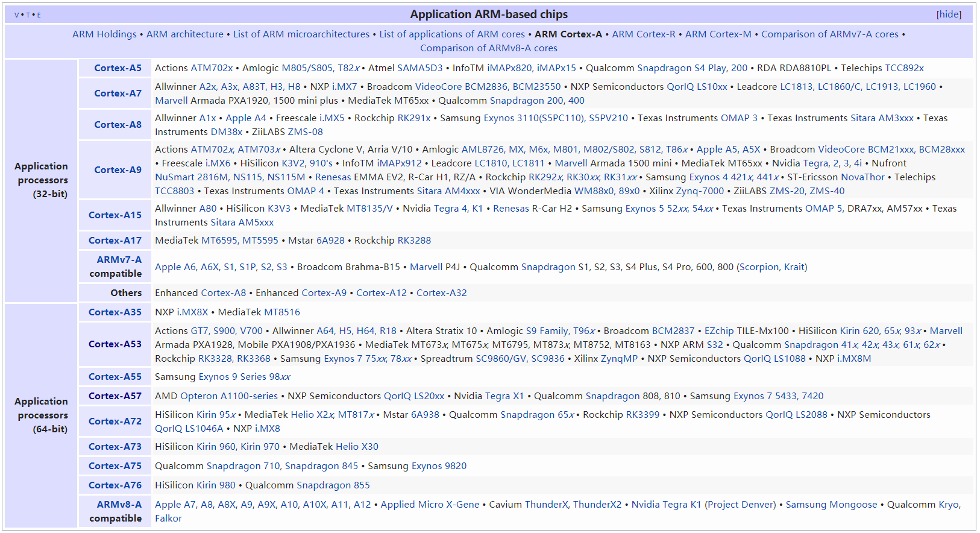Open the Apple A4 link
Viewport: 980px width, 533px height.
tap(246, 118)
